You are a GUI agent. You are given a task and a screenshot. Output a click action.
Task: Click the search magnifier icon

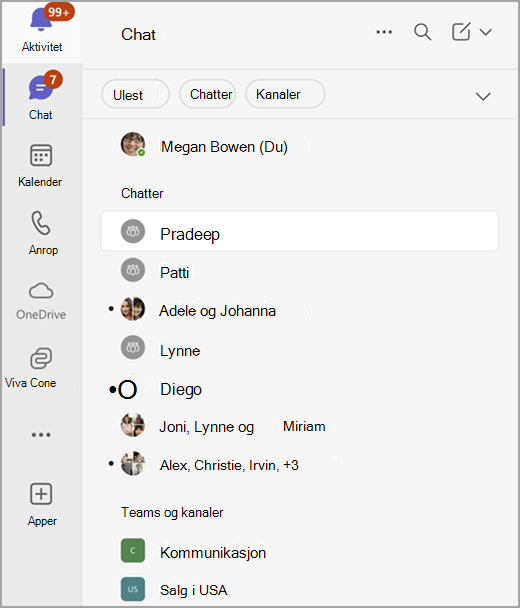pos(422,32)
